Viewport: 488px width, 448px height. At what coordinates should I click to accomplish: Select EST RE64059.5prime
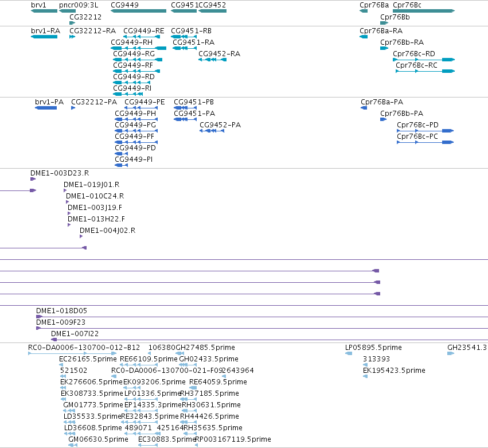[218, 382]
